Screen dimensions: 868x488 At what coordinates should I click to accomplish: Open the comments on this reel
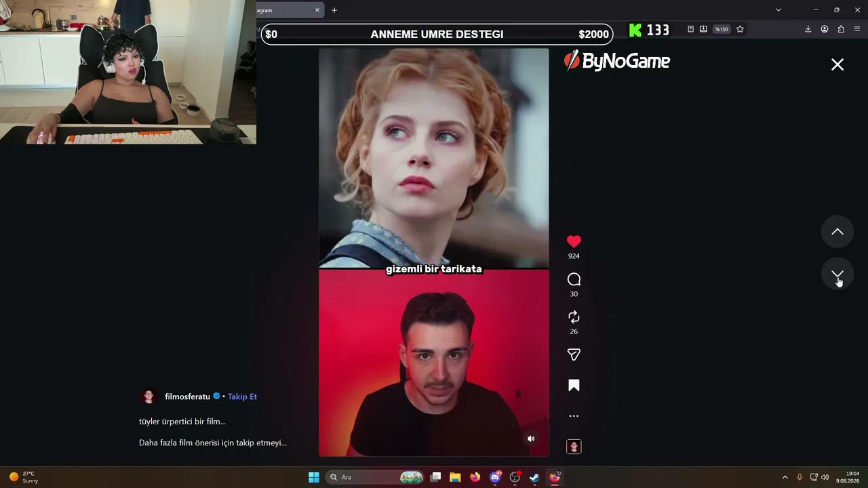pos(574,279)
